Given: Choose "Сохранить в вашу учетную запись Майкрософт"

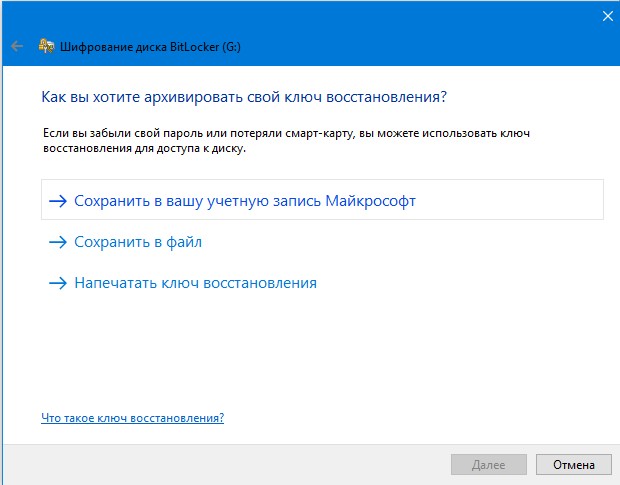Looking at the screenshot, I should click(245, 201).
